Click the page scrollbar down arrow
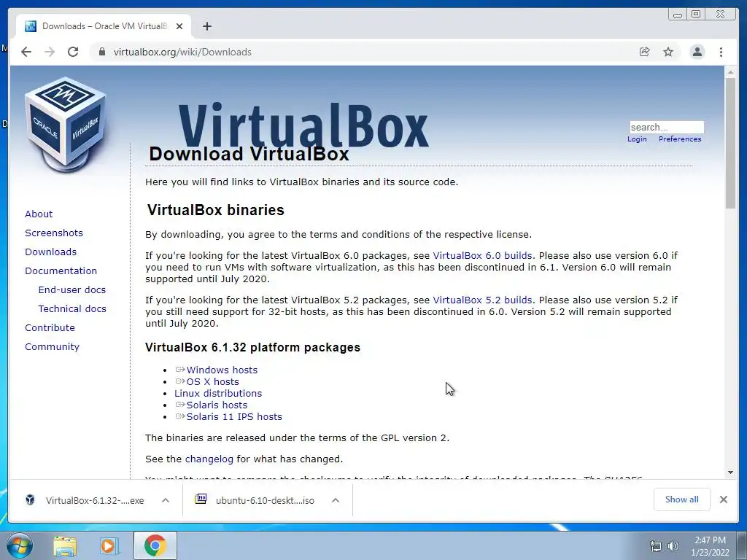 pos(730,472)
